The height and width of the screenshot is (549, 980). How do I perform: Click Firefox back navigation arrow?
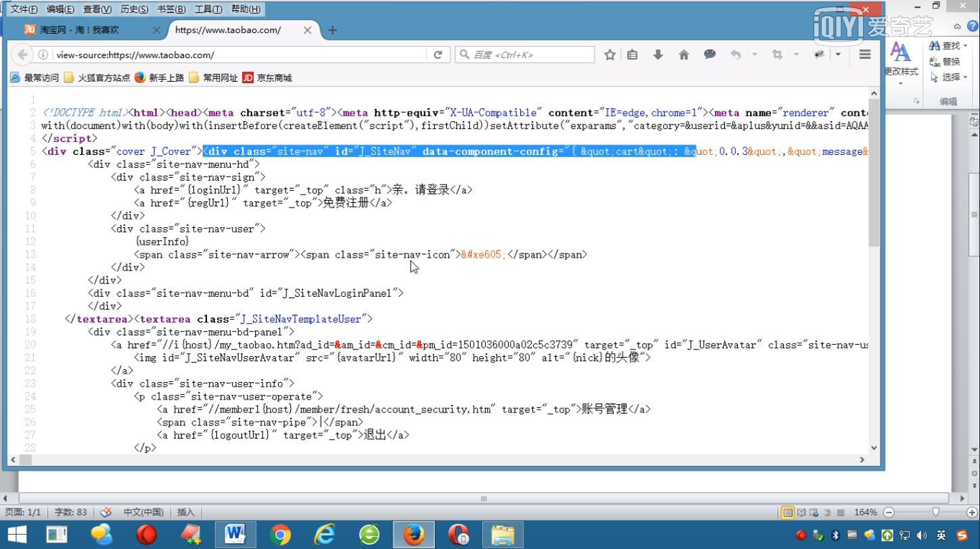(x=22, y=55)
